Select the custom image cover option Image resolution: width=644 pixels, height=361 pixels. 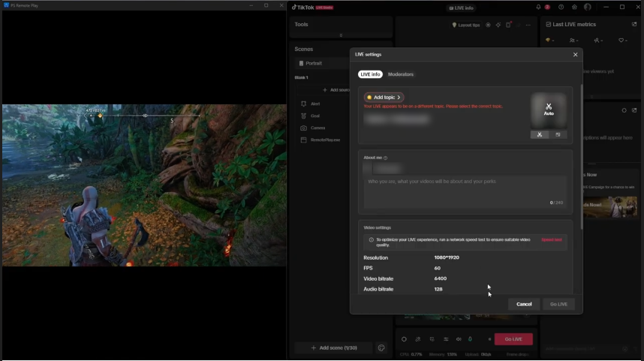(x=558, y=135)
